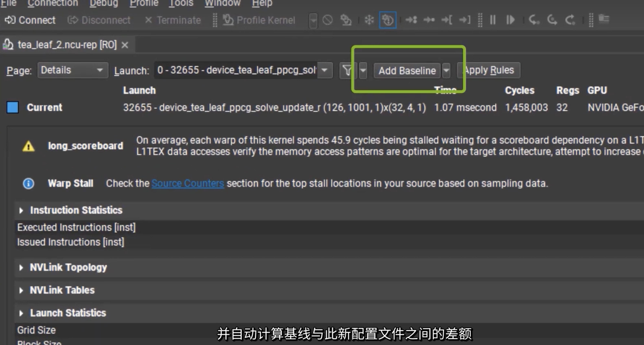Click the pause icon in toolbar

(493, 20)
